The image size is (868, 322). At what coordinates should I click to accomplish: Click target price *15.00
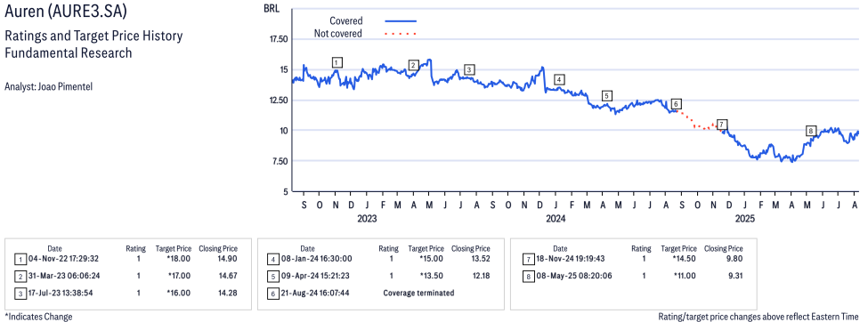[x=433, y=259]
